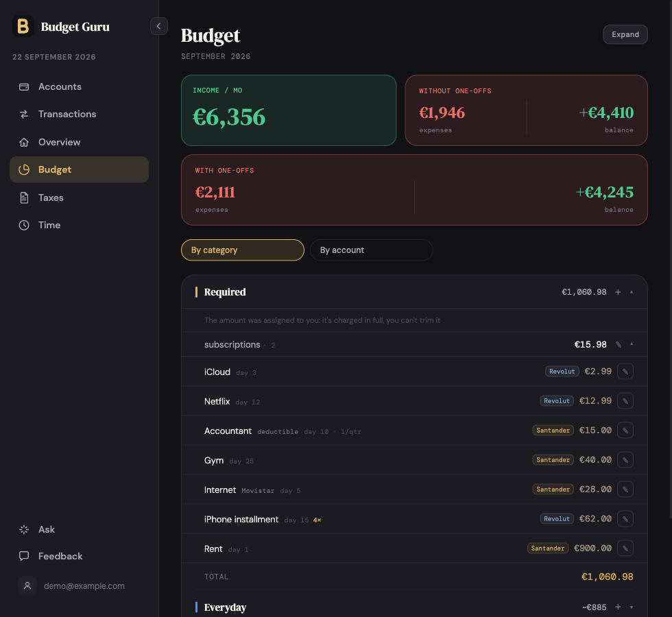Click the Income / MO card

[x=289, y=110]
